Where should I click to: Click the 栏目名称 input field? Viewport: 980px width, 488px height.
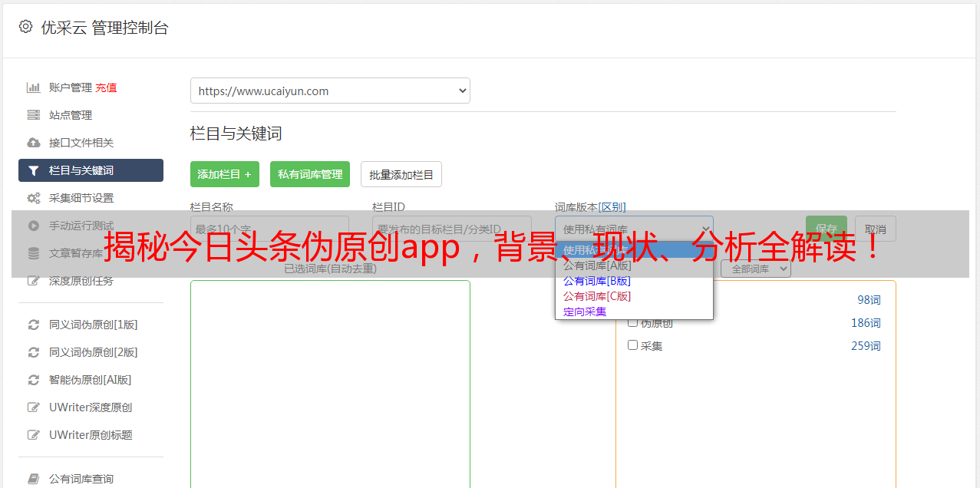click(x=269, y=229)
